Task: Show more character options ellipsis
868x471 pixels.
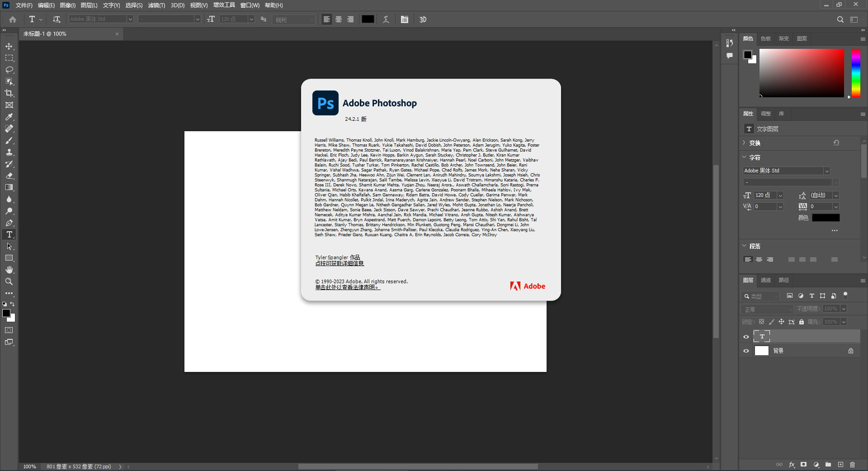Action: coord(835,230)
